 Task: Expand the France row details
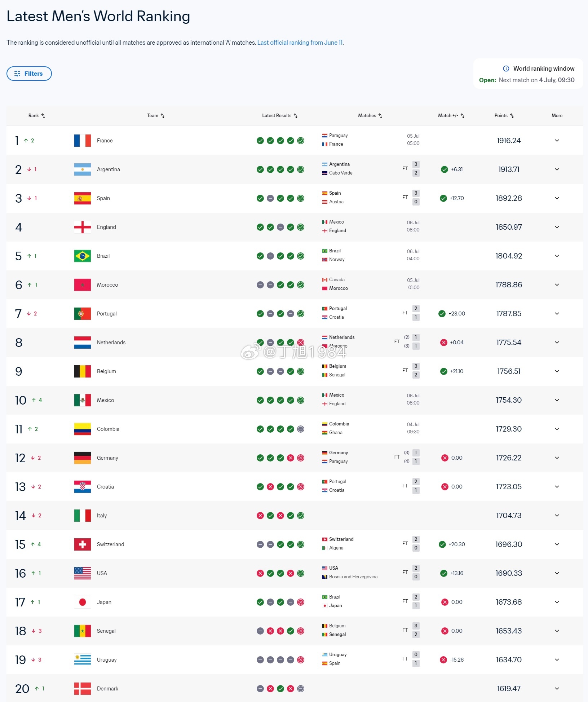coord(557,141)
